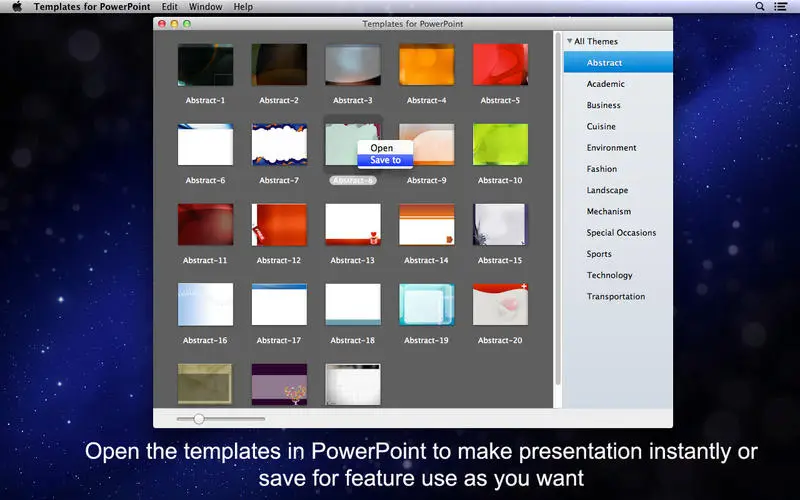Click the Abstract-13 label text
800x500 pixels.
pos(353,260)
